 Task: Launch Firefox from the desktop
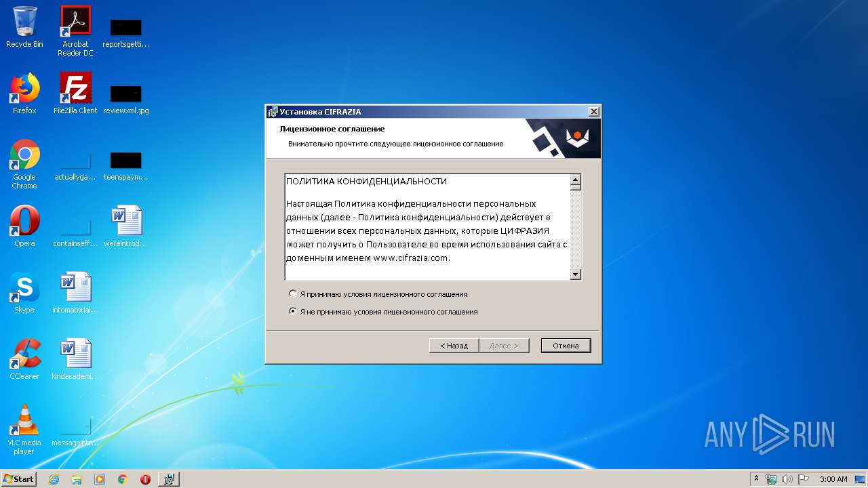[24, 94]
